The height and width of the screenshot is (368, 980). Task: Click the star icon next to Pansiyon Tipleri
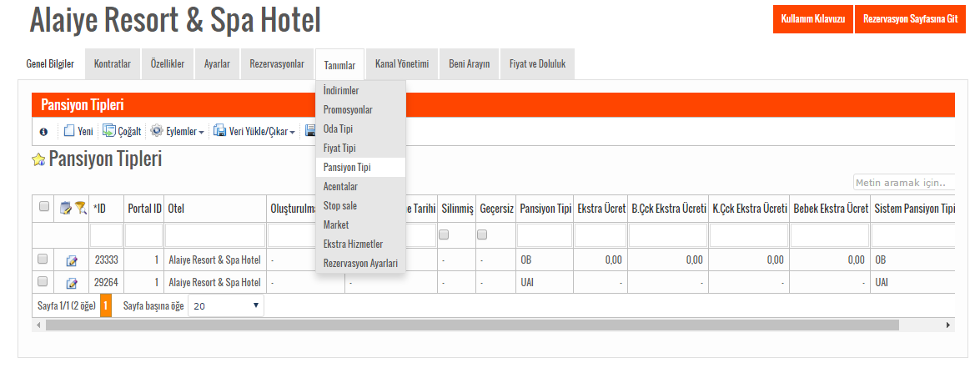38,160
